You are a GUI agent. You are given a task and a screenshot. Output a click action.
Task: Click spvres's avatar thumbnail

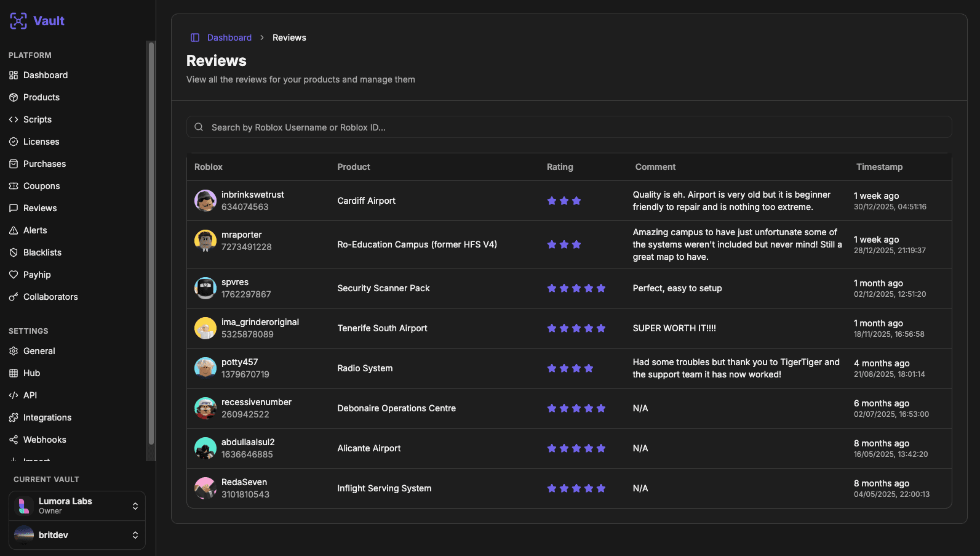205,288
